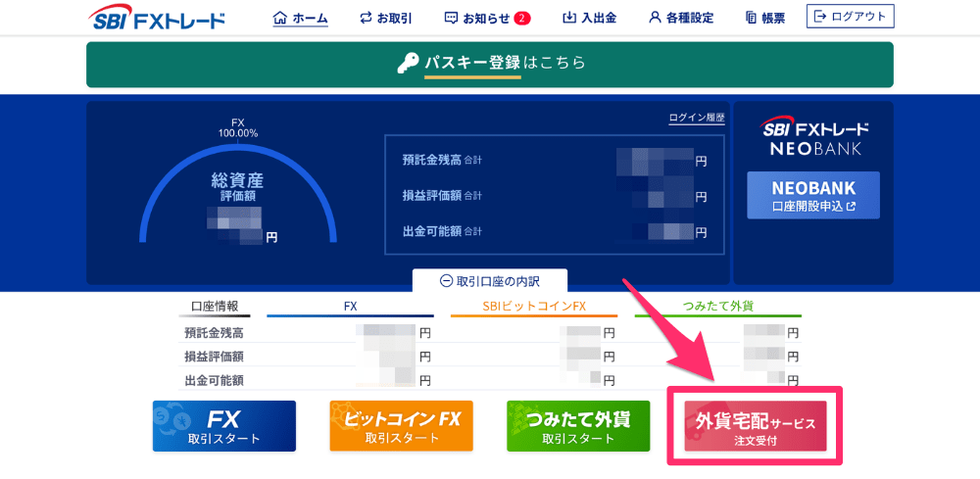The image size is (980, 479).
Task: Click the logout arrow icon
Action: click(x=820, y=17)
